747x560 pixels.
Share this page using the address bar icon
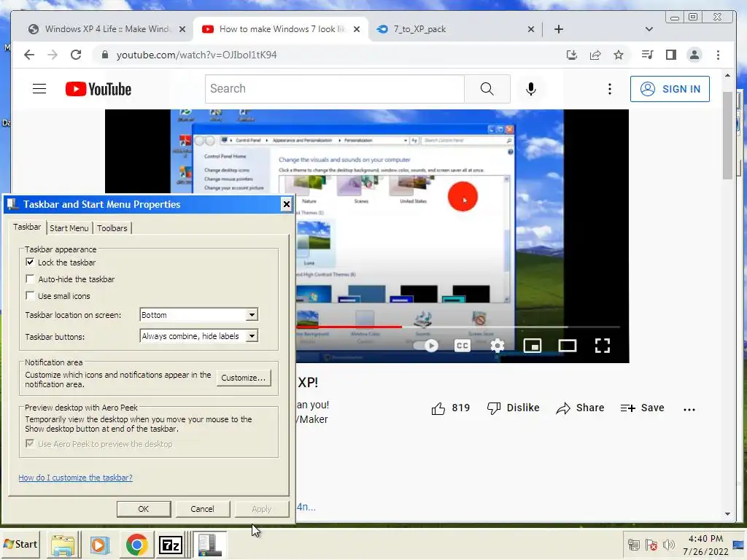(x=595, y=55)
